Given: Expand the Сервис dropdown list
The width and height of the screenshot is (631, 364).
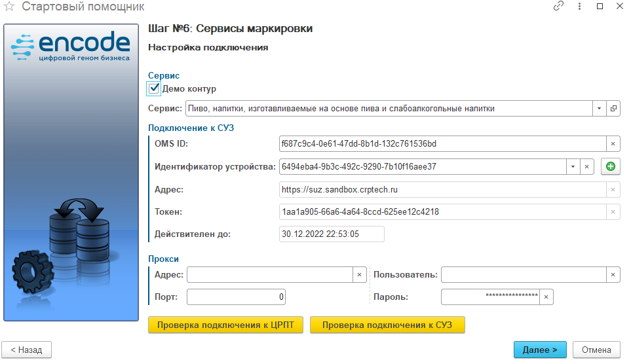Looking at the screenshot, I should [x=599, y=108].
